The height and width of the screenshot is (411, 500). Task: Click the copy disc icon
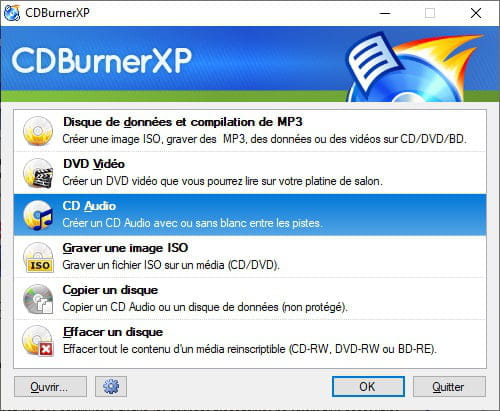38,299
